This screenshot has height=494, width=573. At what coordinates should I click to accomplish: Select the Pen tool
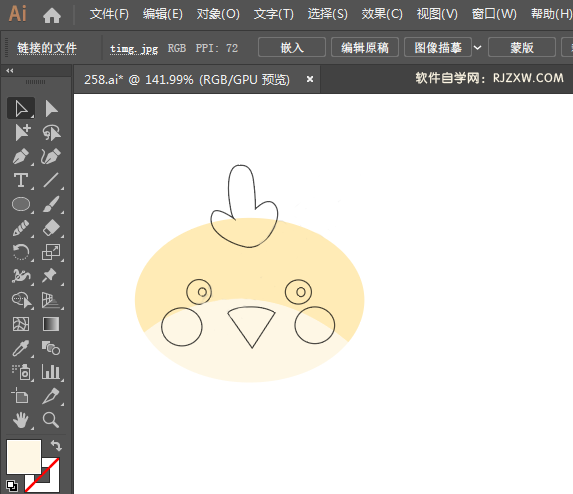click(x=21, y=156)
